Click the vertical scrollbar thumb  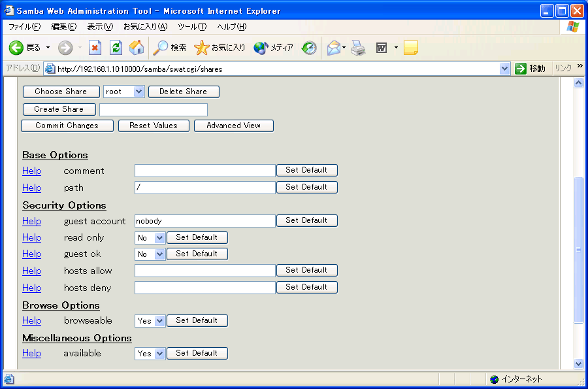[x=579, y=250]
